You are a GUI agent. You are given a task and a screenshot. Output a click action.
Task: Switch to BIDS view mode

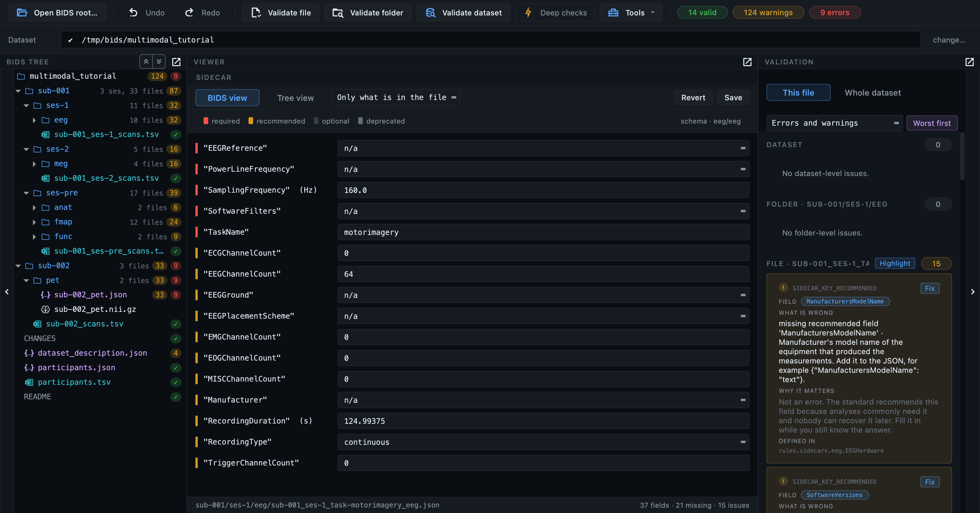point(227,98)
